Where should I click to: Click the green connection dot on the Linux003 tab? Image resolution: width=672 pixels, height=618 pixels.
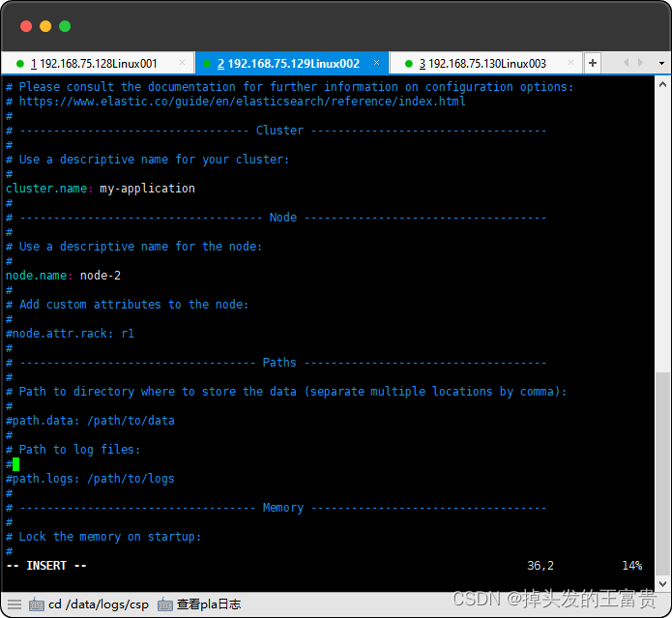coord(408,64)
